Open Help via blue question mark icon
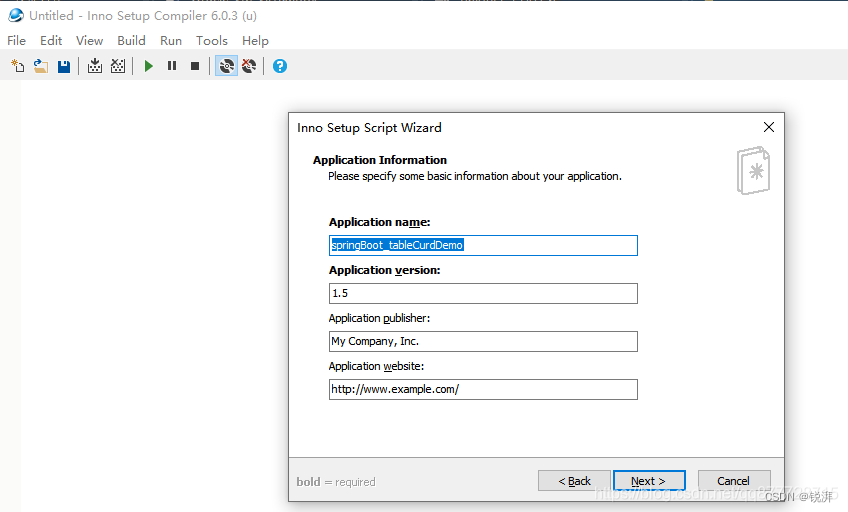The height and width of the screenshot is (512, 848). 280,66
